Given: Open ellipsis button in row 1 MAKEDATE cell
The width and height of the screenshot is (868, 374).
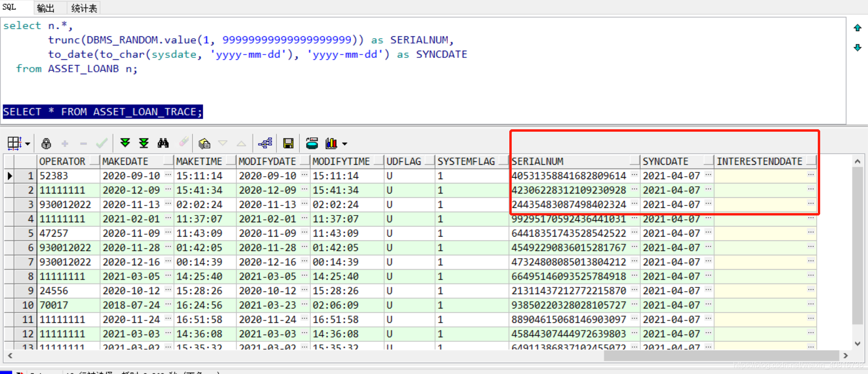Looking at the screenshot, I should click(x=168, y=175).
